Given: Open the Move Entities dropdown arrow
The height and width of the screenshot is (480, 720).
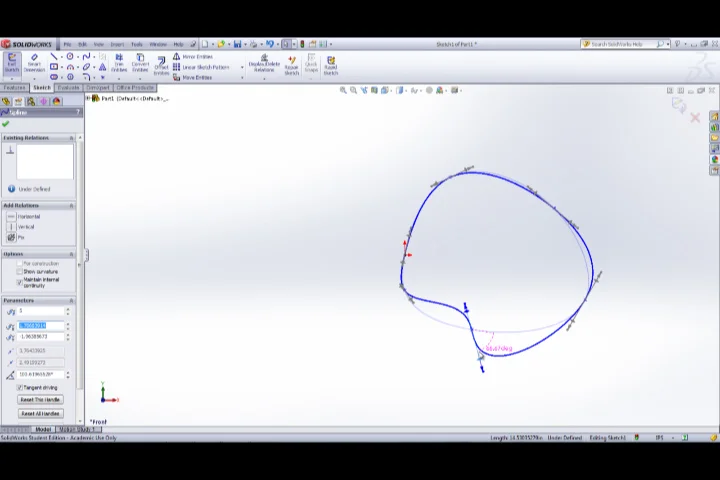Looking at the screenshot, I should point(242,78).
